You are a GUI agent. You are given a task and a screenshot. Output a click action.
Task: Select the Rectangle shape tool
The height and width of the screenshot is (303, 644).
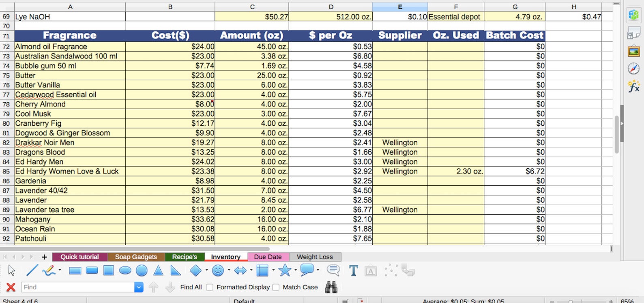click(x=75, y=271)
